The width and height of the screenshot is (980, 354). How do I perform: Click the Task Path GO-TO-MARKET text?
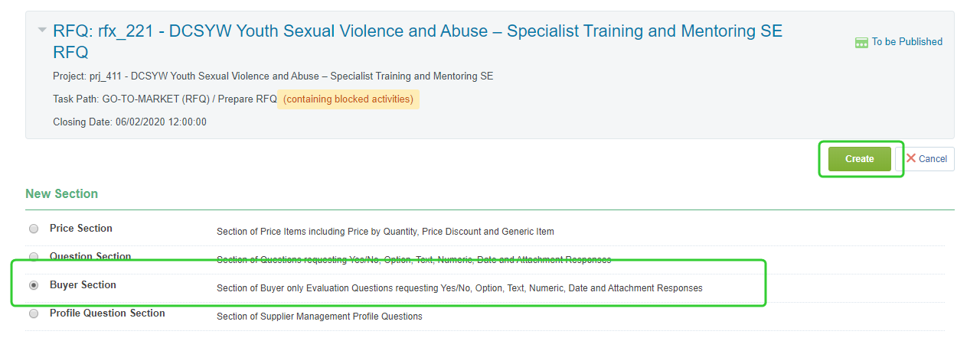click(165, 99)
